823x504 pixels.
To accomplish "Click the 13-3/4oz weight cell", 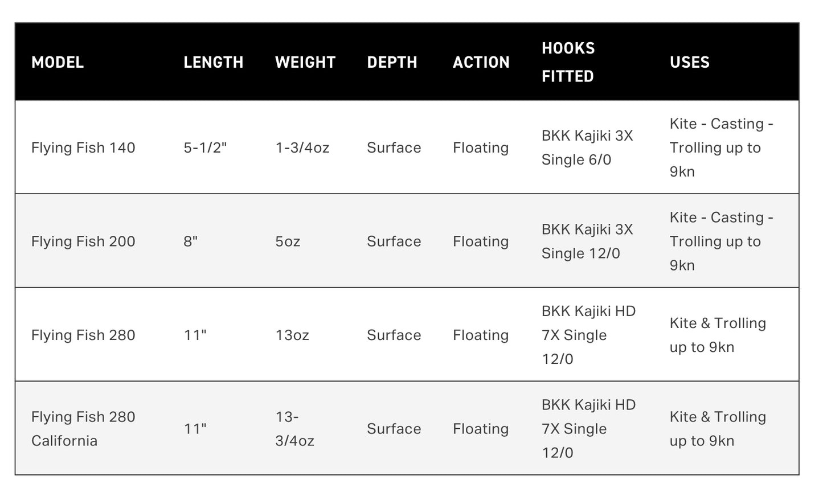I will click(x=294, y=428).
